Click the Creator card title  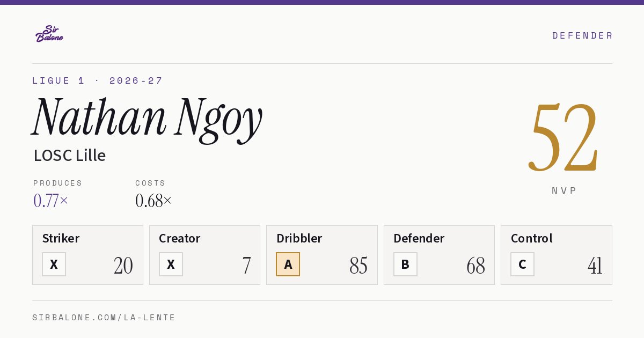(179, 238)
